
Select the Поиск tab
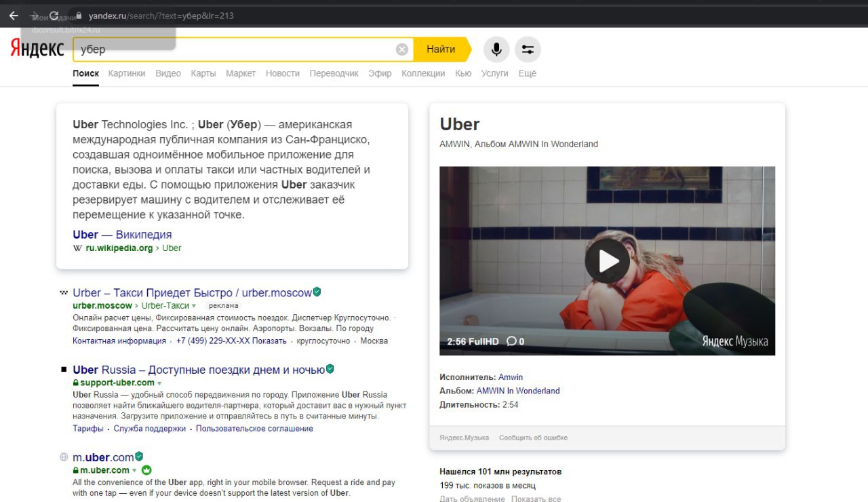86,73
